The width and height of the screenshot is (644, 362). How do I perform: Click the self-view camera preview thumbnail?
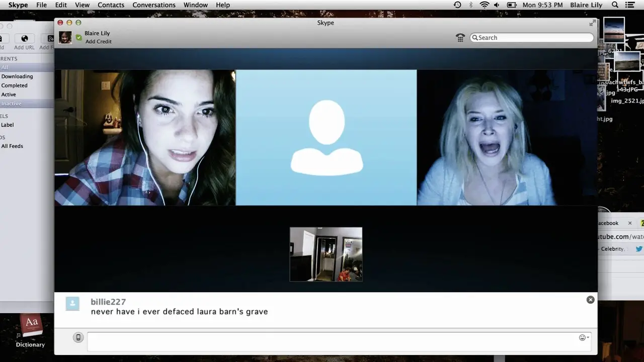click(x=326, y=254)
